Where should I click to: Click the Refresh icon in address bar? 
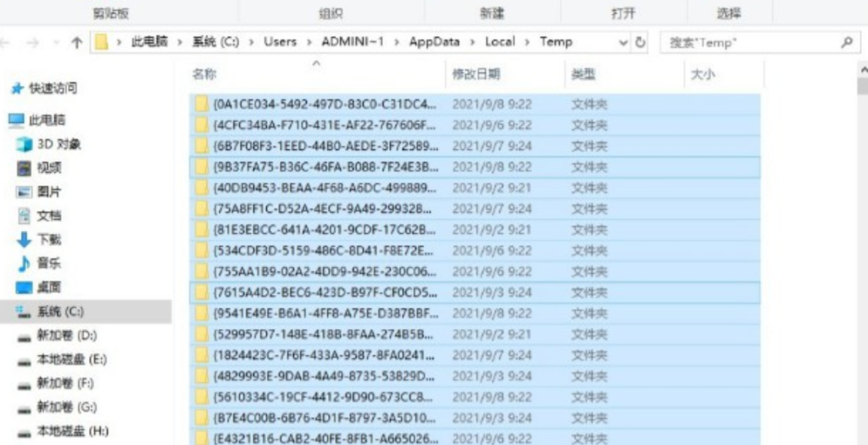click(641, 42)
